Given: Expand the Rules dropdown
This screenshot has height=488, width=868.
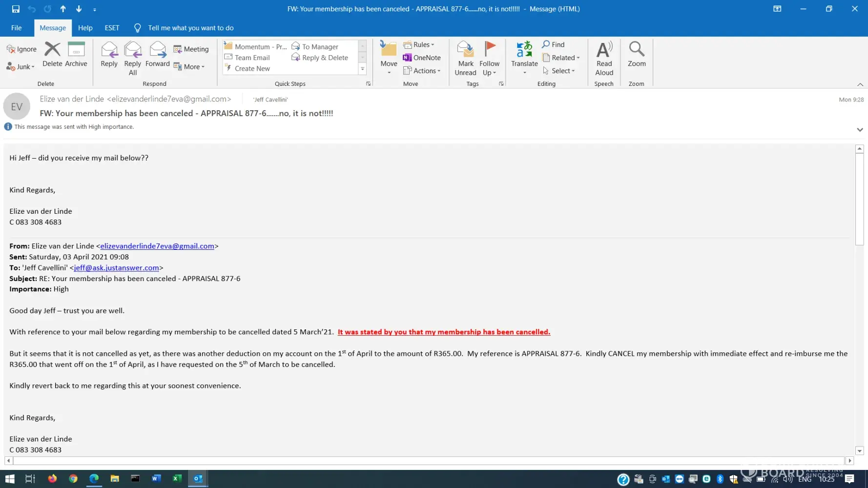Looking at the screenshot, I should point(419,45).
